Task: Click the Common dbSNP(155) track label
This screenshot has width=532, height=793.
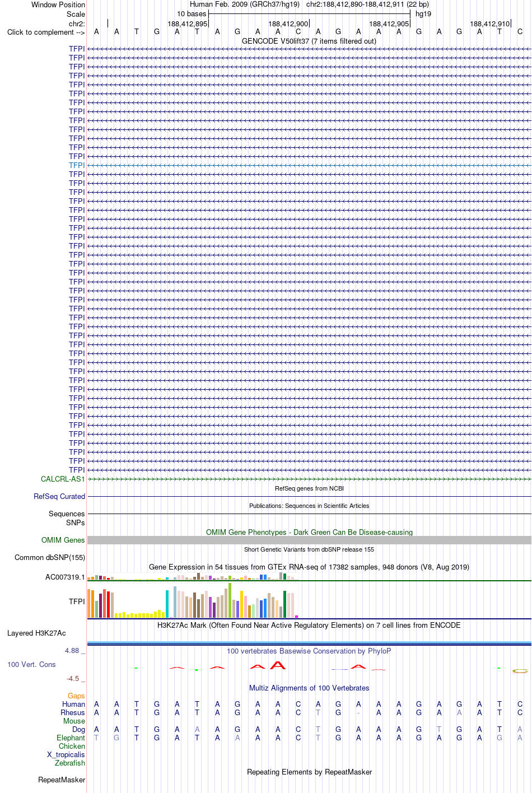Action: point(50,557)
